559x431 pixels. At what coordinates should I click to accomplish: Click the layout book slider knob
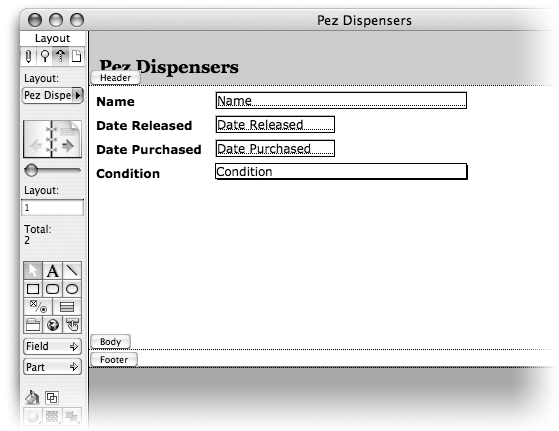(x=31, y=170)
